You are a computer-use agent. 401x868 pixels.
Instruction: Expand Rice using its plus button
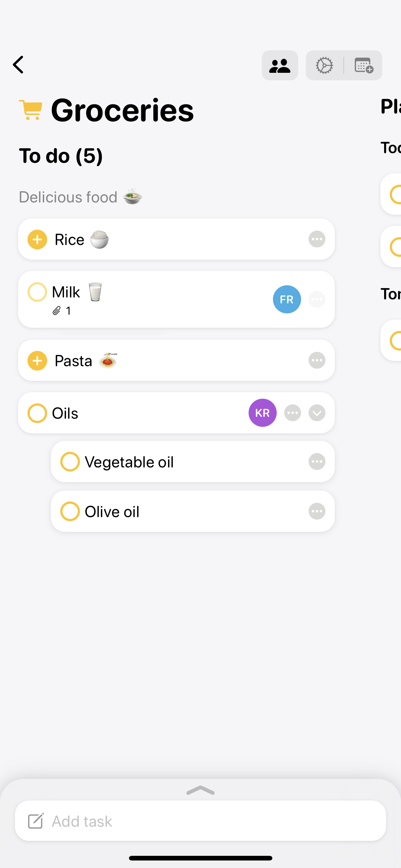tap(37, 240)
